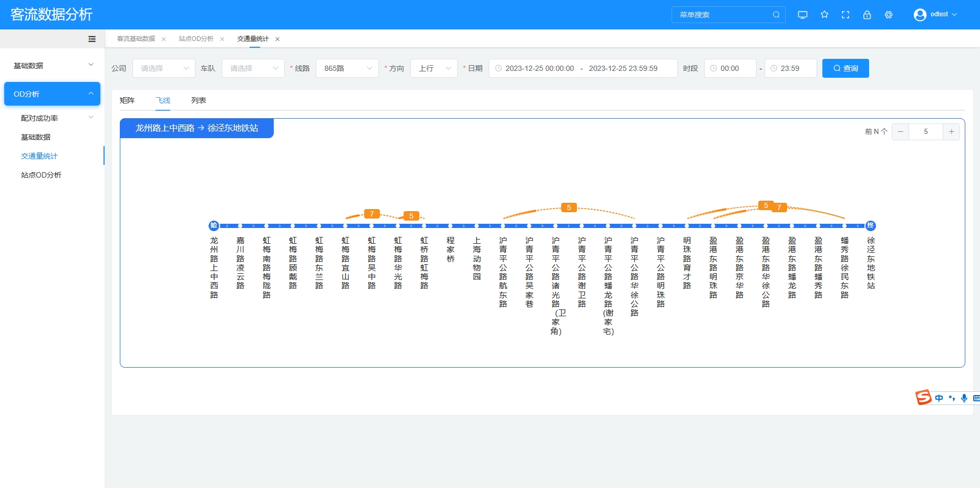Click the start station 始 marker

point(214,225)
